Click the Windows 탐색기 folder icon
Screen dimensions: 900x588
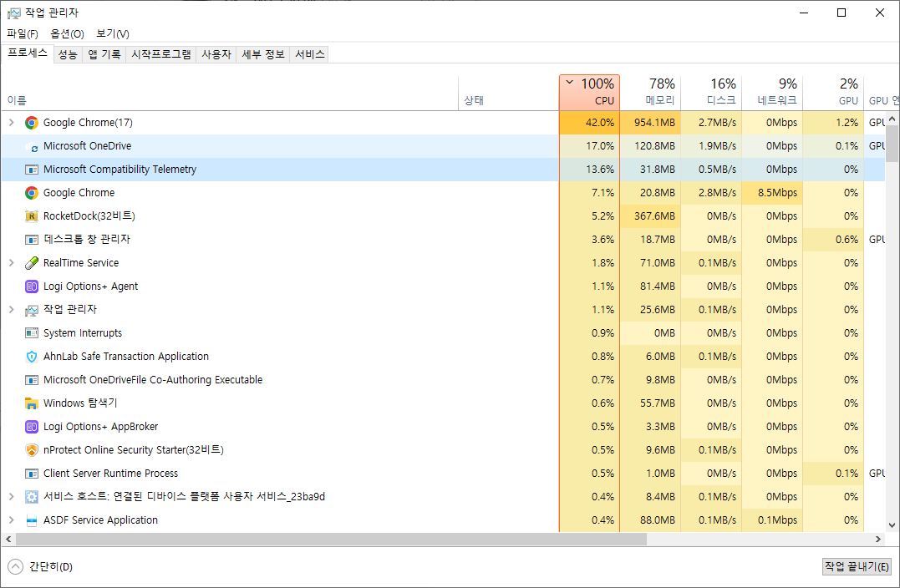[32, 403]
